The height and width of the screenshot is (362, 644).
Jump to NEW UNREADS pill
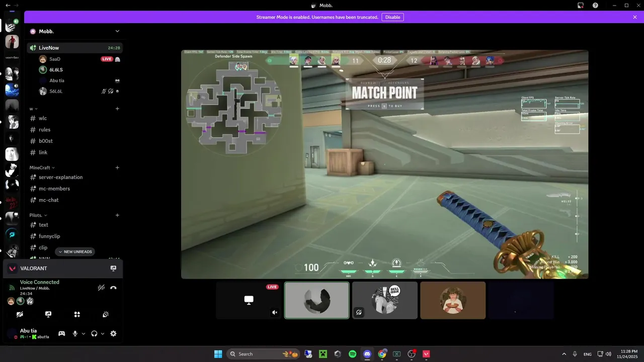(x=75, y=251)
